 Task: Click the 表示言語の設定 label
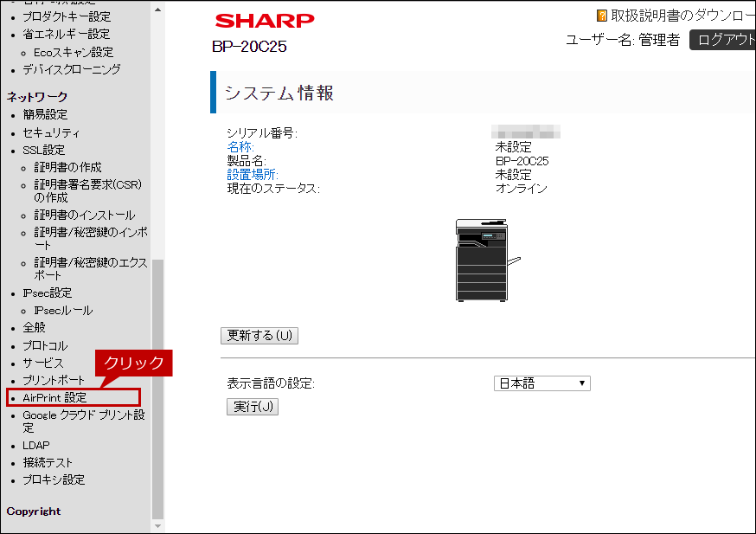click(271, 383)
